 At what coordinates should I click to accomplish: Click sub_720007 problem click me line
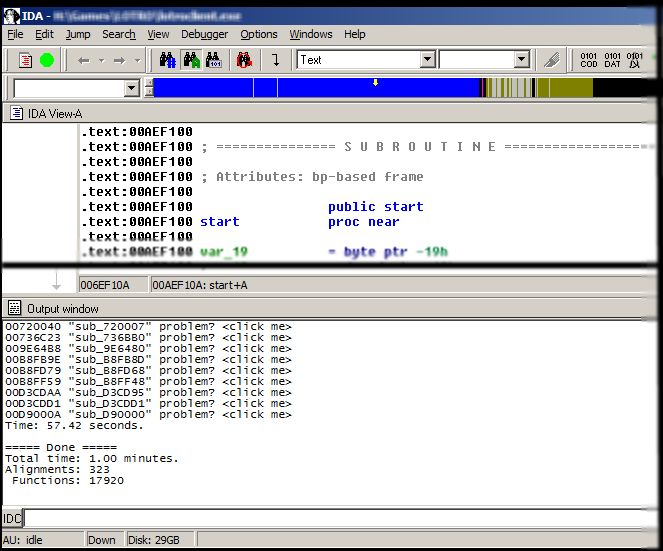(148, 326)
